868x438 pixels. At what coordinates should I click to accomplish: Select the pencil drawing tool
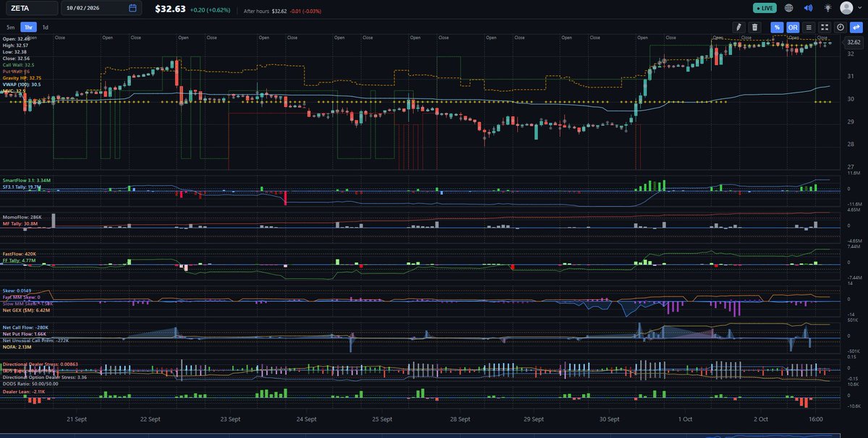click(x=739, y=27)
